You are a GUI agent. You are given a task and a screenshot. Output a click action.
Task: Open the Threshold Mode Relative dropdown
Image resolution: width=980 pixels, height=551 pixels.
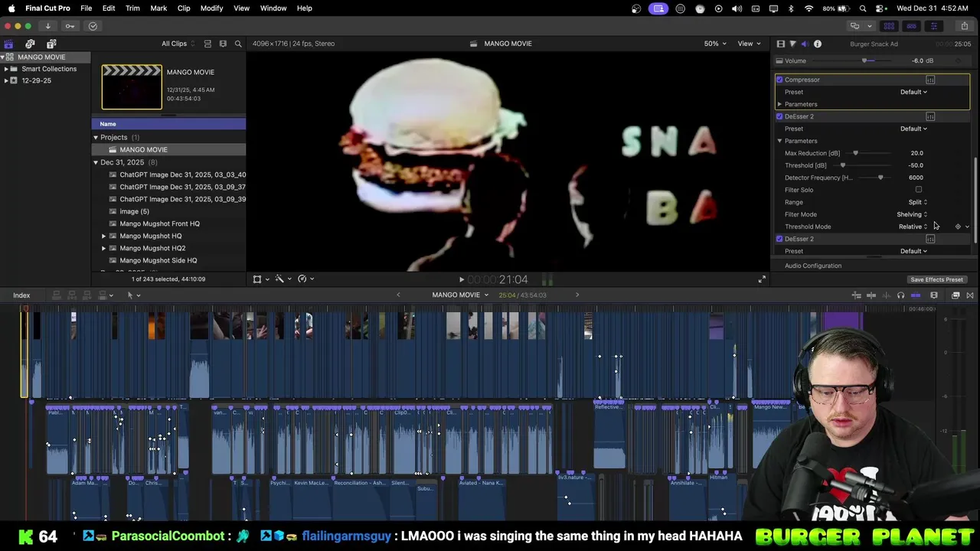click(x=913, y=227)
